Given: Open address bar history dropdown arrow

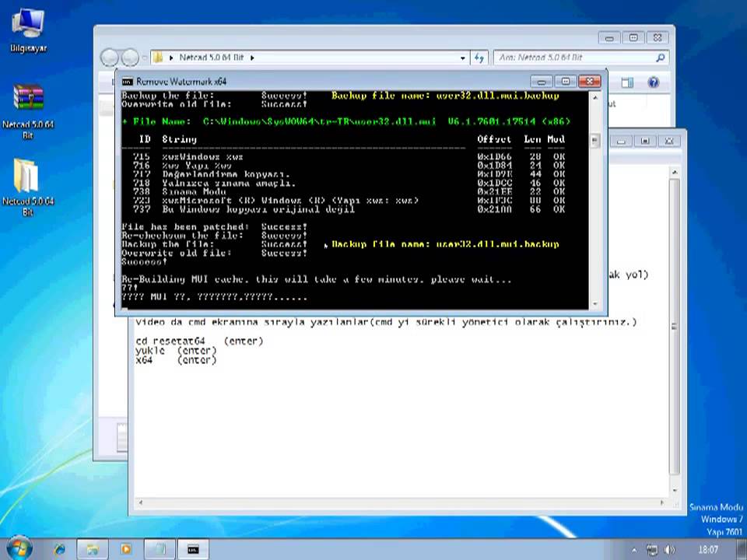Looking at the screenshot, I should tap(462, 58).
